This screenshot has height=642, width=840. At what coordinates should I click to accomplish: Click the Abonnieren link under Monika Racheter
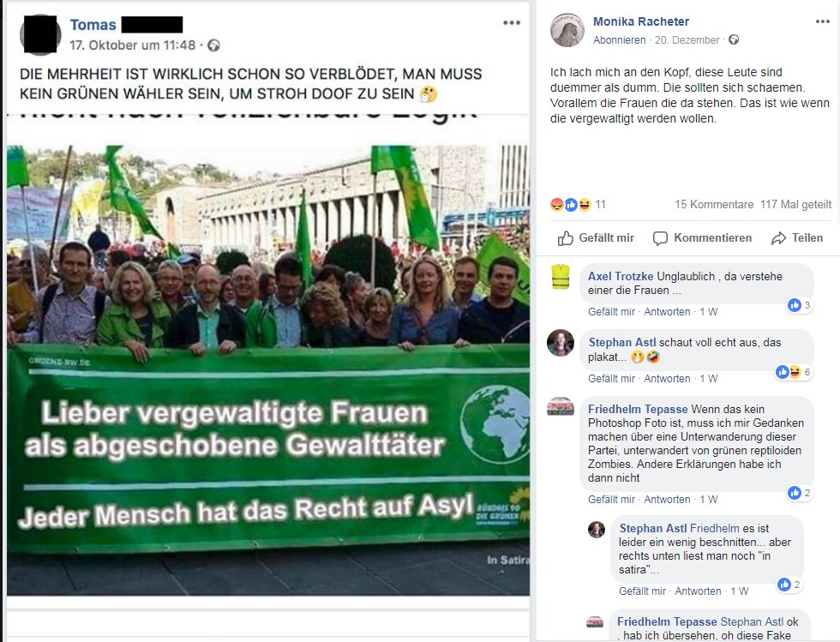pyautogui.click(x=619, y=39)
